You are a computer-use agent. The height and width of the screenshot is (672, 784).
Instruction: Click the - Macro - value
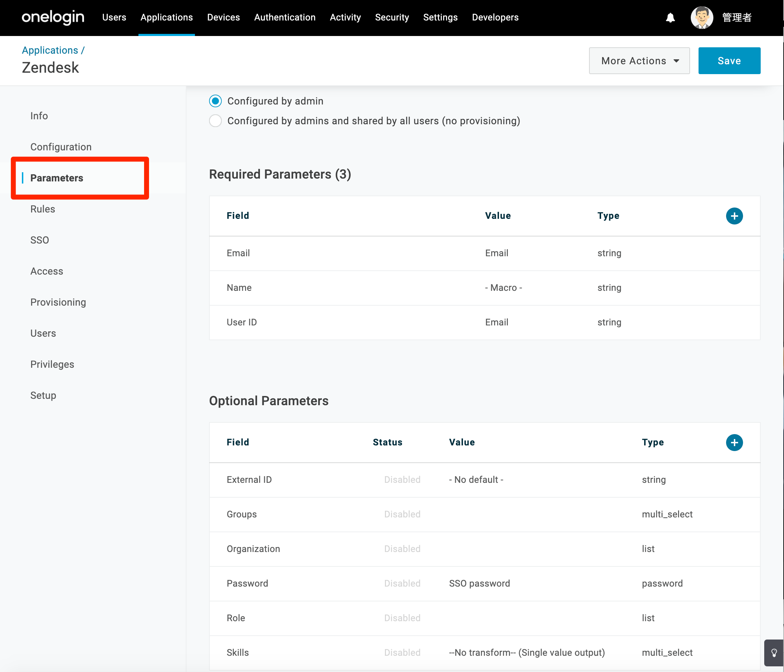click(x=503, y=288)
